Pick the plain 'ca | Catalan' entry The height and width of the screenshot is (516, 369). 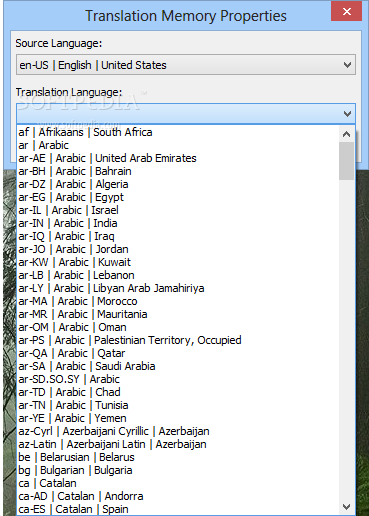[x=178, y=483]
